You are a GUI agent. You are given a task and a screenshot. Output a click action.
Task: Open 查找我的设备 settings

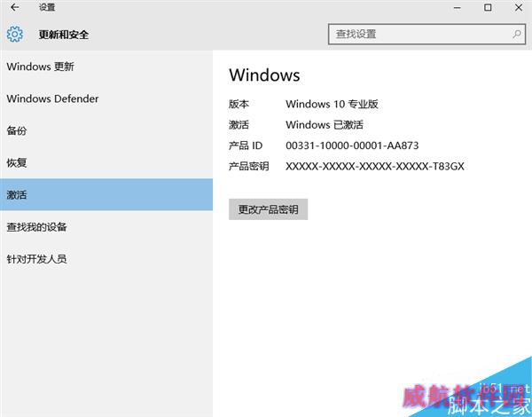click(x=106, y=227)
